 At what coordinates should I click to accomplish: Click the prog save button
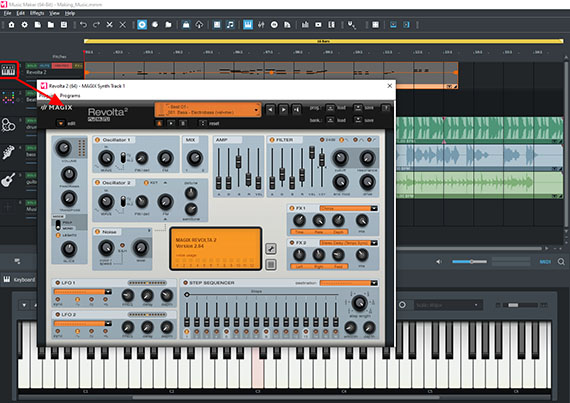[x=358, y=108]
